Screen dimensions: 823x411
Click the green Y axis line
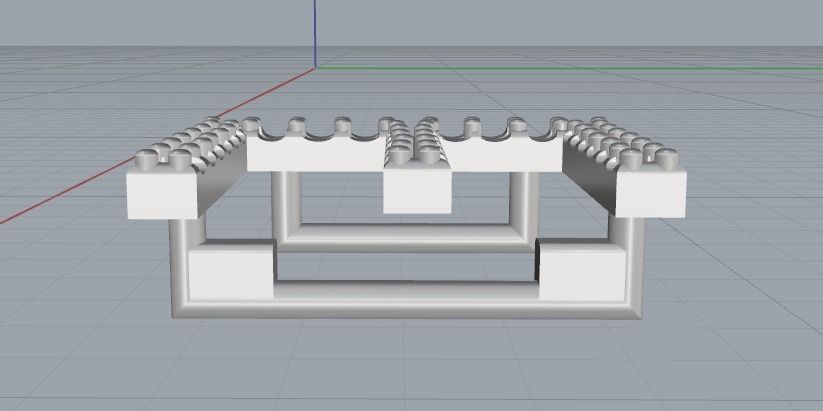[569, 68]
